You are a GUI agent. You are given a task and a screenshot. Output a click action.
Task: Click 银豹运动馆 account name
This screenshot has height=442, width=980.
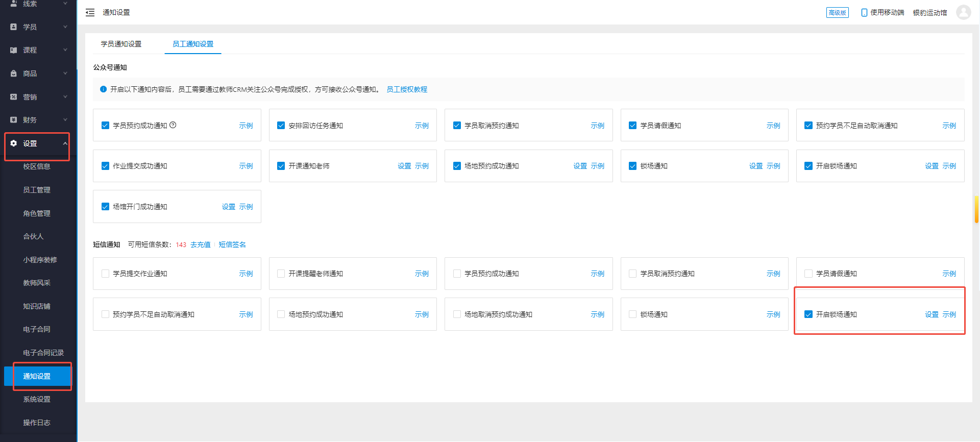click(x=930, y=12)
